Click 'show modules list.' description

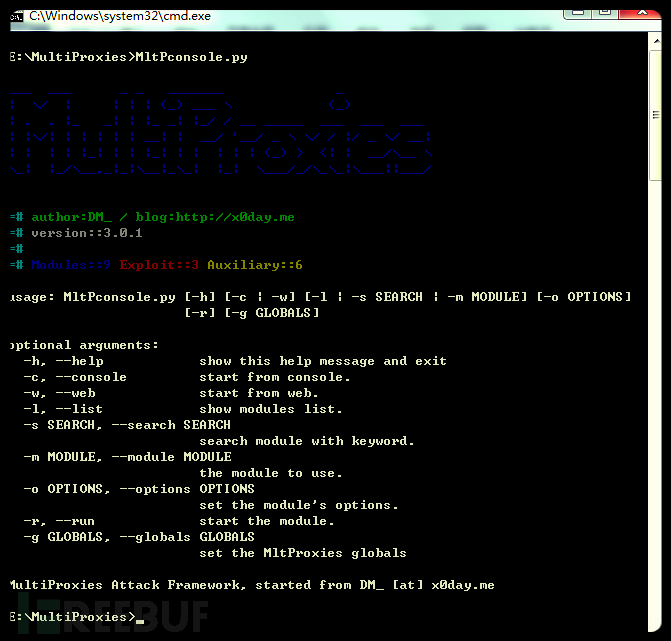coord(271,409)
